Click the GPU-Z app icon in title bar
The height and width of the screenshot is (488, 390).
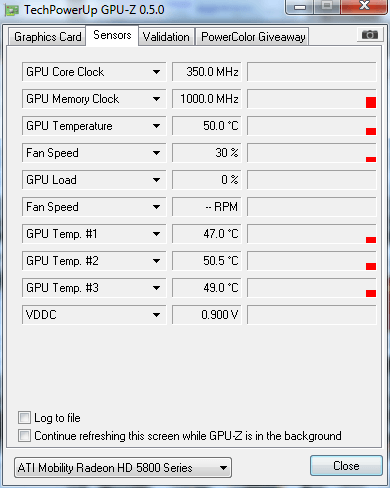[x=11, y=10]
